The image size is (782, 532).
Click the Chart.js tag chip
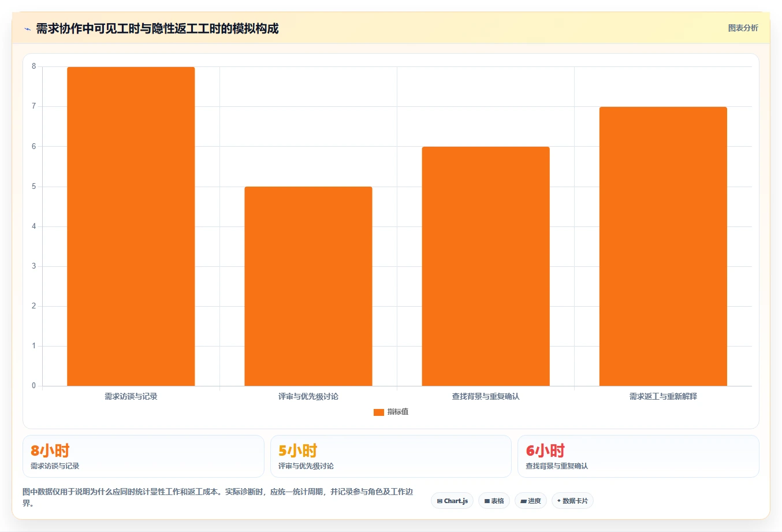click(x=452, y=501)
